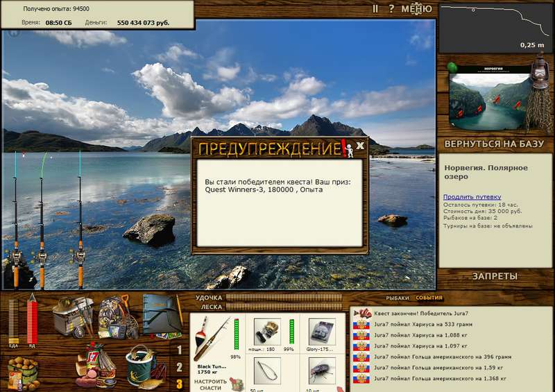The height and width of the screenshot is (392, 555).
Task: Select the reel with мощн. 180
Action: [267, 332]
